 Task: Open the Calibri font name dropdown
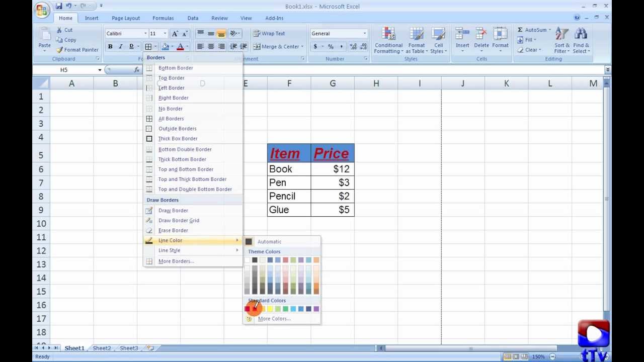click(145, 34)
